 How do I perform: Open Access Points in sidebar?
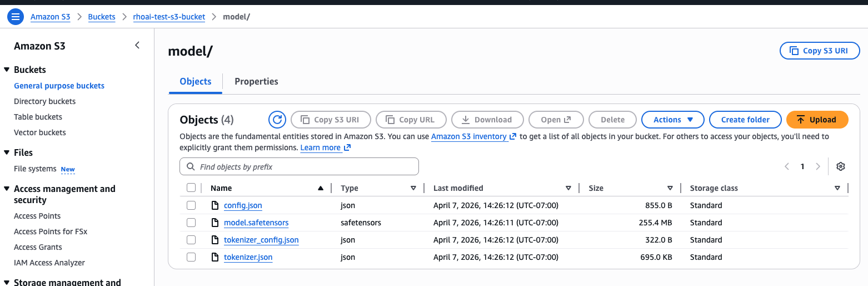[x=37, y=216]
